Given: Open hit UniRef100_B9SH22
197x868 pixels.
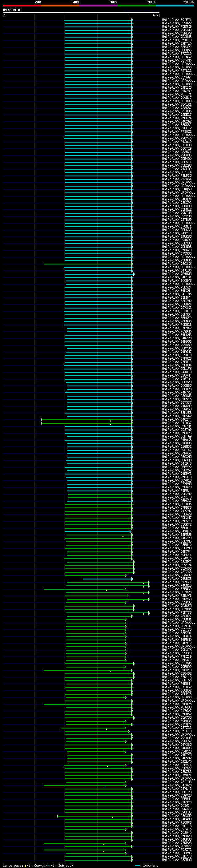Looking at the screenshot, I should (x=177, y=23).
